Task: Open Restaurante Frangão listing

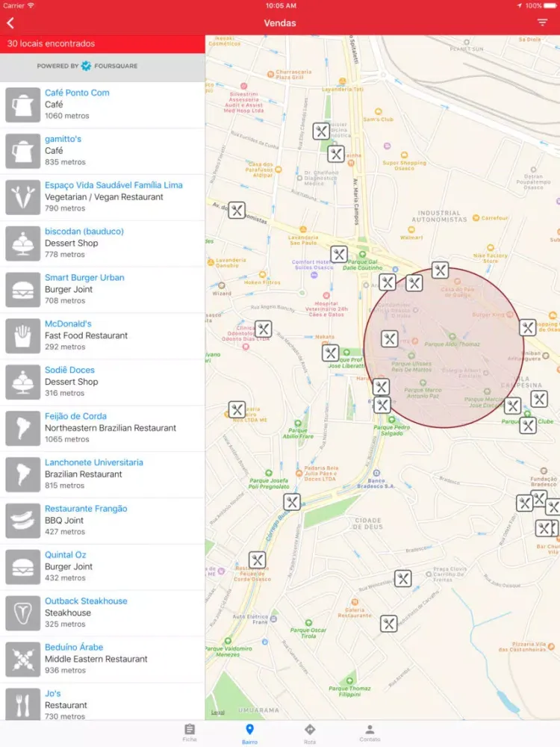Action: point(102,521)
